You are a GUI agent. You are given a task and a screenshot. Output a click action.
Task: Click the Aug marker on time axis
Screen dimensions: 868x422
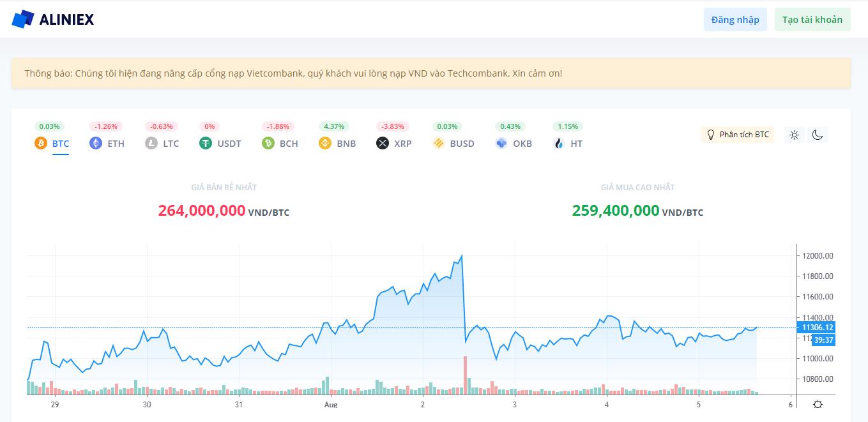pos(330,405)
